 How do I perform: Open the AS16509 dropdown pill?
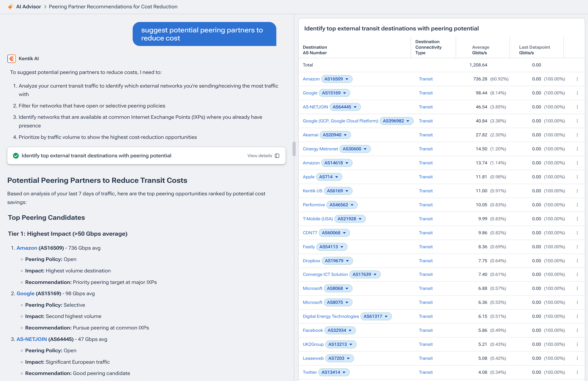[x=337, y=79]
